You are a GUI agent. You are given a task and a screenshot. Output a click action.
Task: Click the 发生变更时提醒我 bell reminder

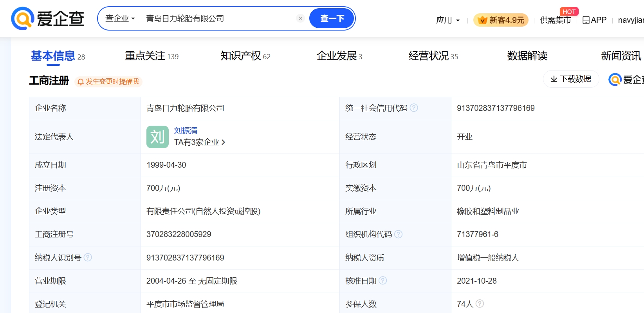(108, 81)
